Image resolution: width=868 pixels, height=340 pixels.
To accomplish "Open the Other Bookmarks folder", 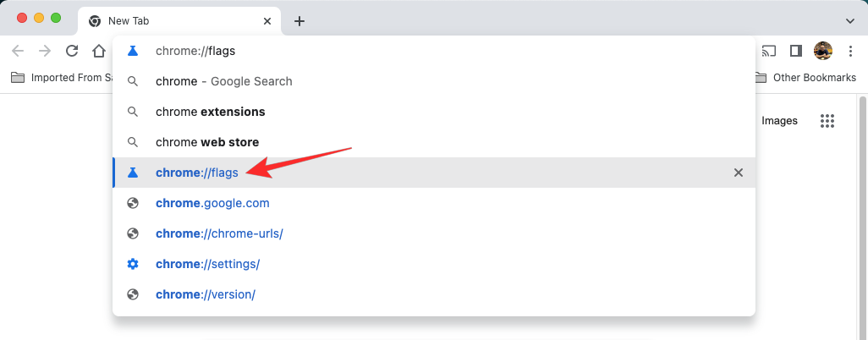I will (804, 78).
